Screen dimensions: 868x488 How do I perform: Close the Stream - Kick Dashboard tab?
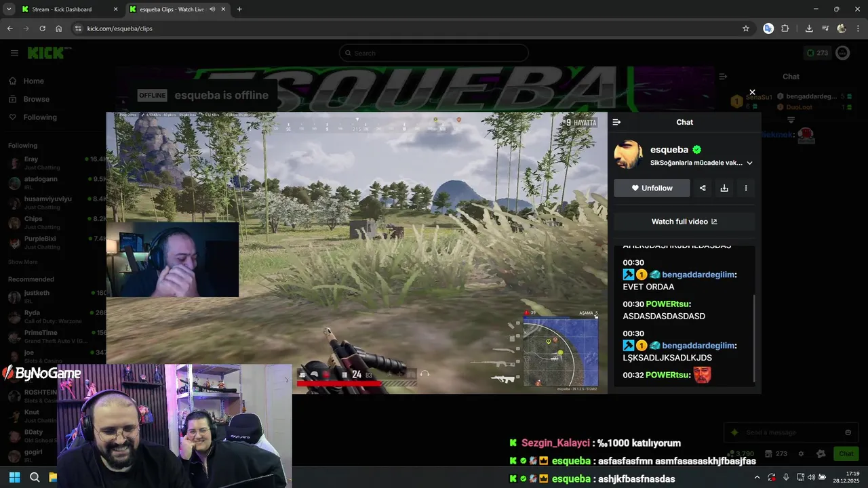[115, 9]
